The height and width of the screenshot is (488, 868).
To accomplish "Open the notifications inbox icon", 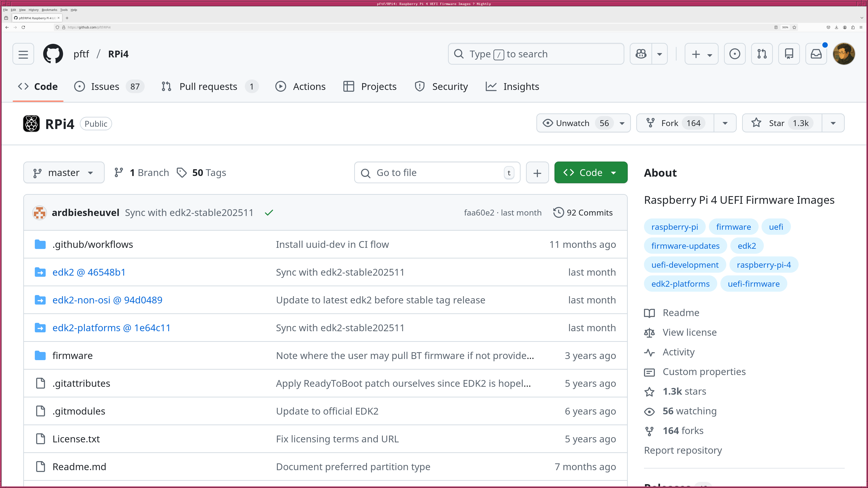I will (816, 54).
